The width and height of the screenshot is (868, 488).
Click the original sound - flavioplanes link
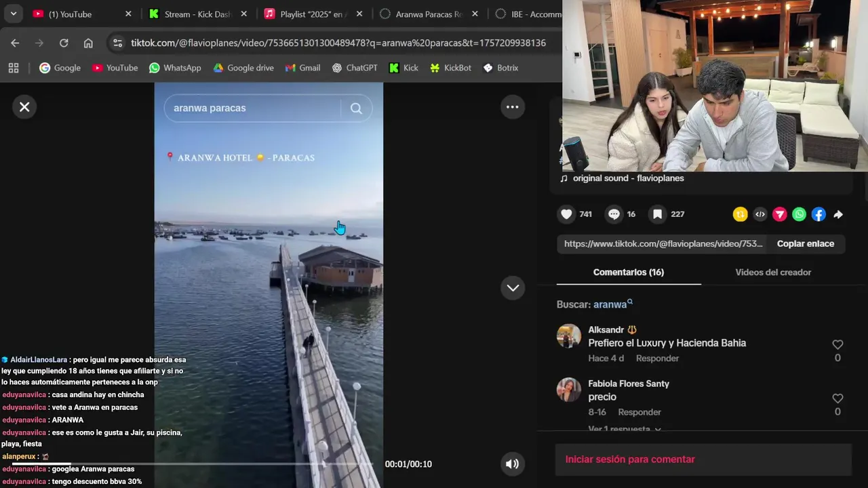(628, 178)
